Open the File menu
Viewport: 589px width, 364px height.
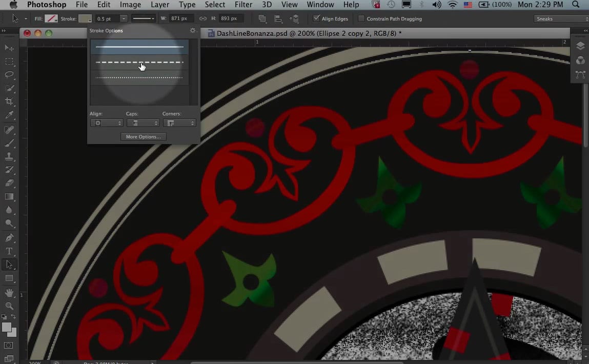pos(82,5)
